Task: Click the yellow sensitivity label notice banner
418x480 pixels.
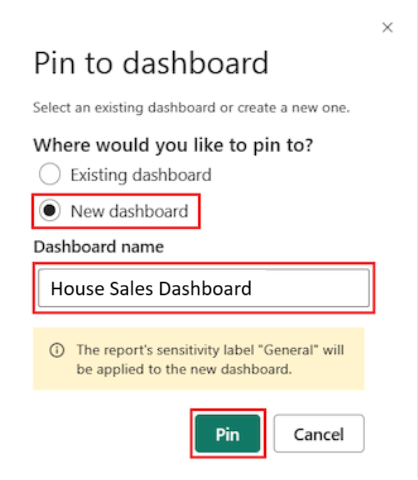Action: click(199, 359)
